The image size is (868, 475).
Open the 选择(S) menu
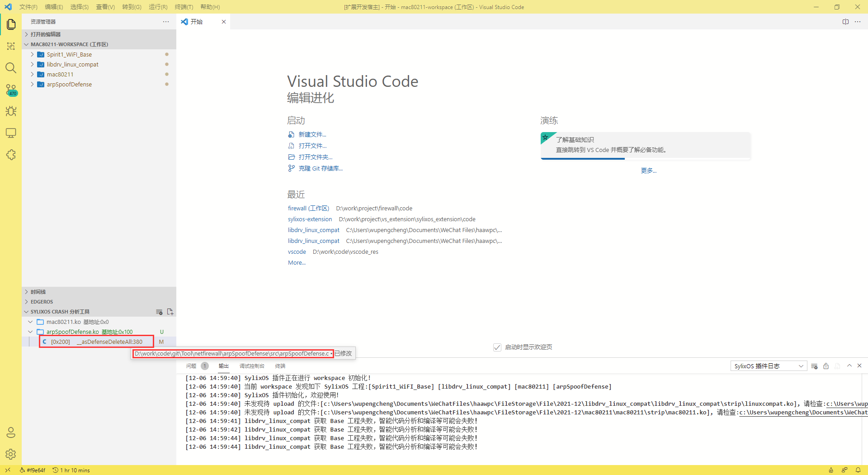pos(80,7)
